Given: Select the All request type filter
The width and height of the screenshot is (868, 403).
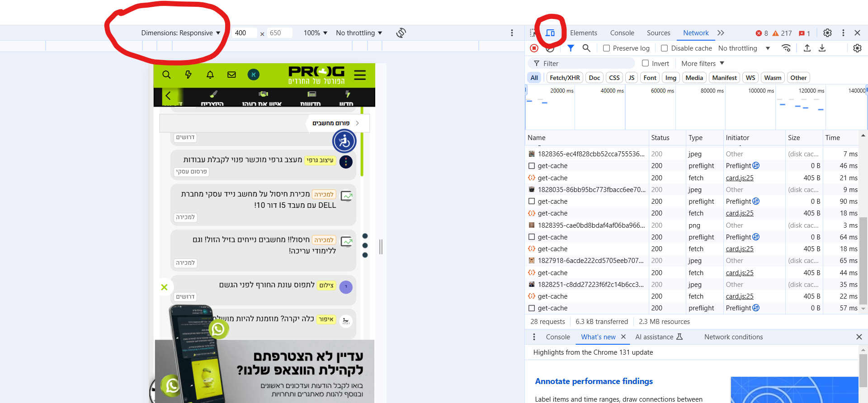Looking at the screenshot, I should coord(534,78).
